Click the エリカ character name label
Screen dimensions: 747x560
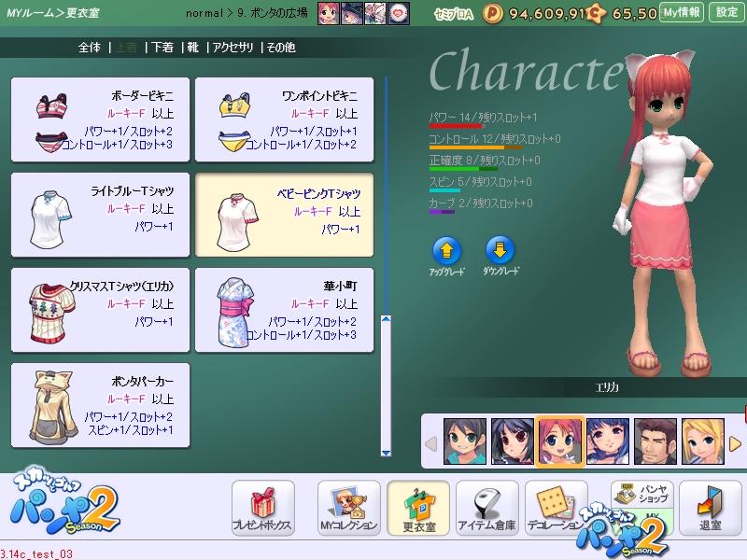607,387
